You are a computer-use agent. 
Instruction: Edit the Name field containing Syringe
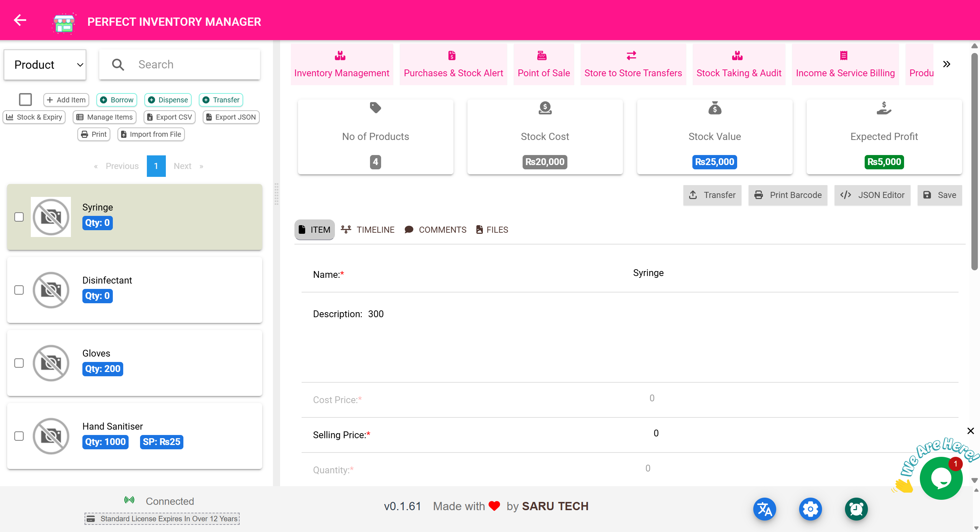tap(648, 272)
